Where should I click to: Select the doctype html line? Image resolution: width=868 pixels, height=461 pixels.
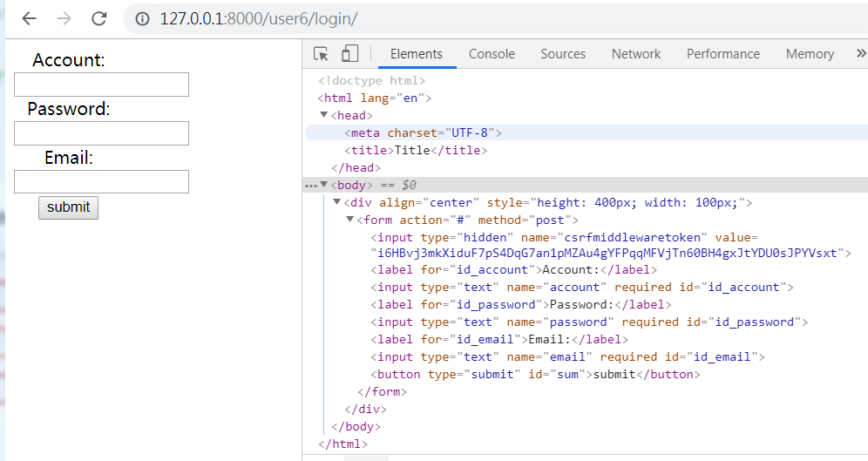[371, 81]
